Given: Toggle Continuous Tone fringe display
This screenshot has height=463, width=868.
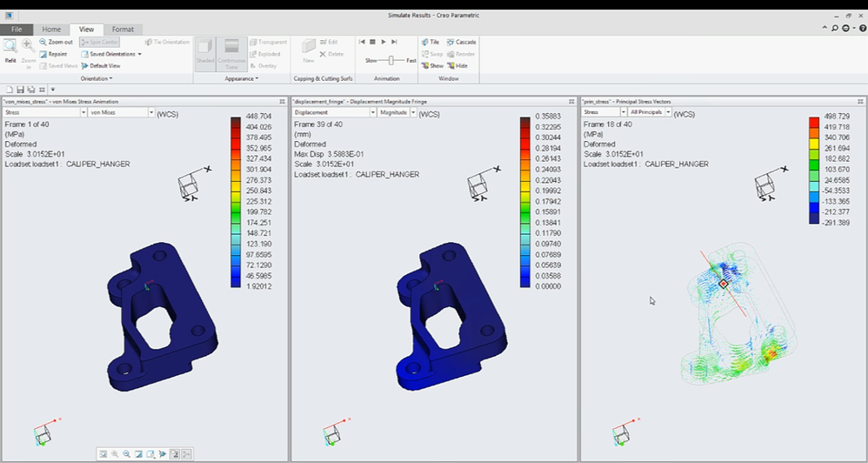Looking at the screenshot, I should click(x=232, y=51).
